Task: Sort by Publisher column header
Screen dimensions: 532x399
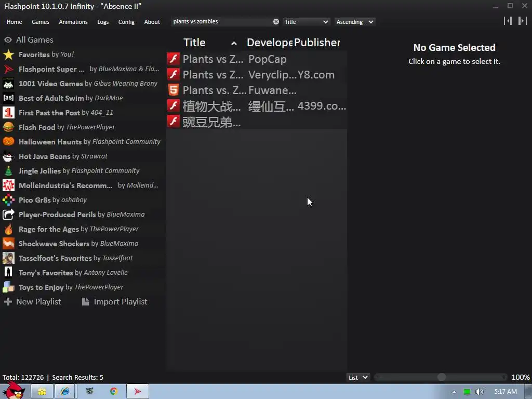Action: pyautogui.click(x=317, y=43)
